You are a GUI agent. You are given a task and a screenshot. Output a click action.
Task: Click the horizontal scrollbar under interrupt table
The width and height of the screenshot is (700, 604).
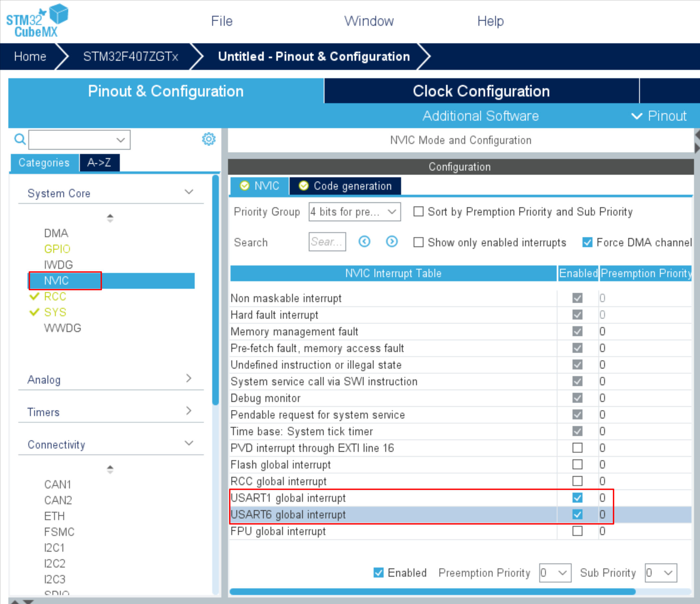click(x=432, y=591)
